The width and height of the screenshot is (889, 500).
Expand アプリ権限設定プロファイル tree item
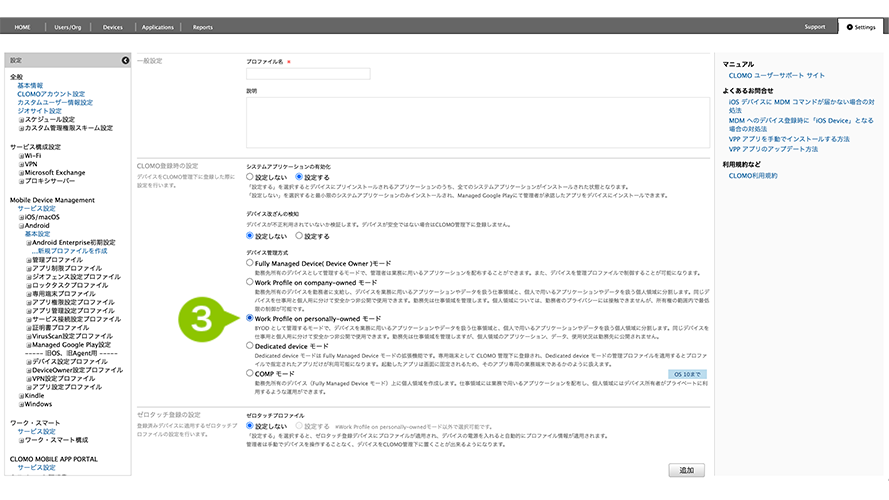(29, 303)
